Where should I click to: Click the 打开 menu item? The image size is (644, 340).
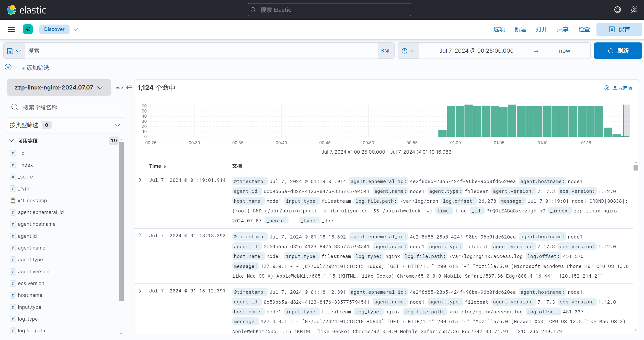542,29
